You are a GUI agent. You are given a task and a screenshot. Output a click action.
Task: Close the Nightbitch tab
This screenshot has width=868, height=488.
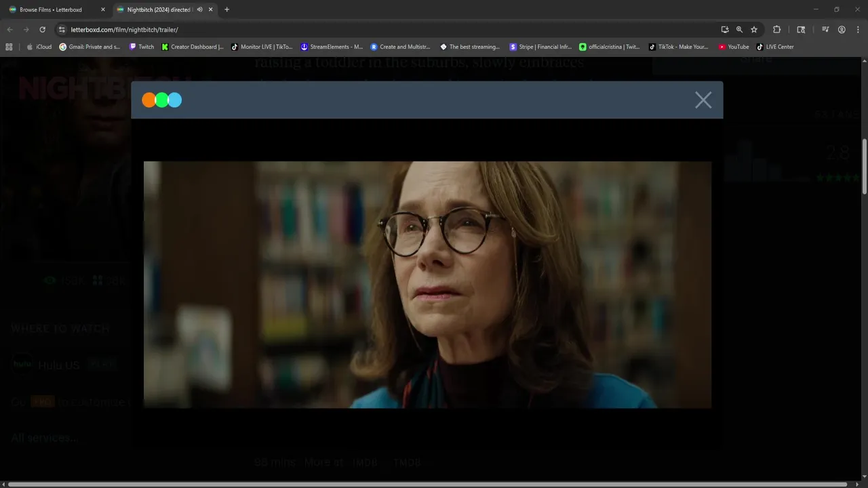[x=211, y=9]
